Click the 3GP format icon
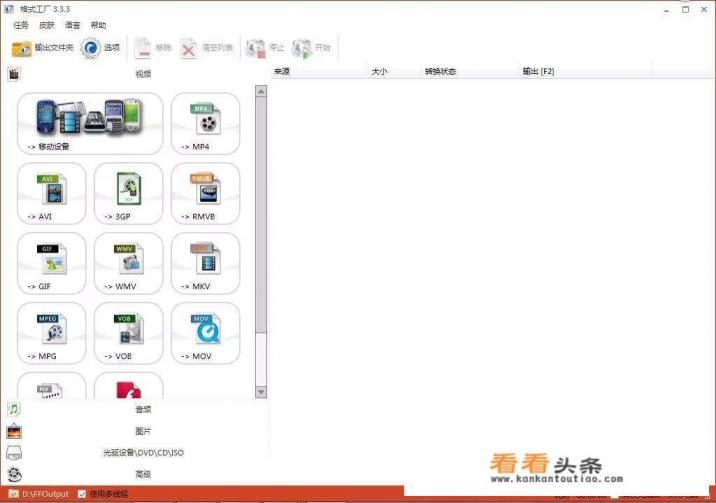The height and width of the screenshot is (503, 716). point(128,192)
